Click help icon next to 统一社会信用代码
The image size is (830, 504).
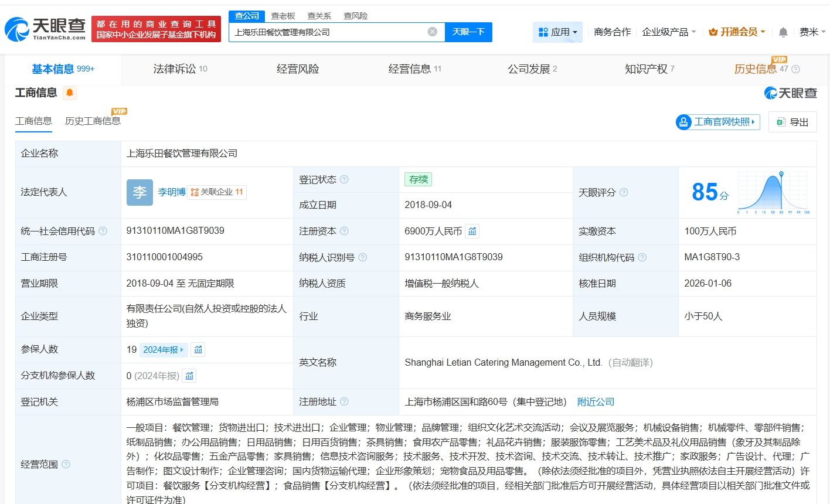(x=103, y=231)
